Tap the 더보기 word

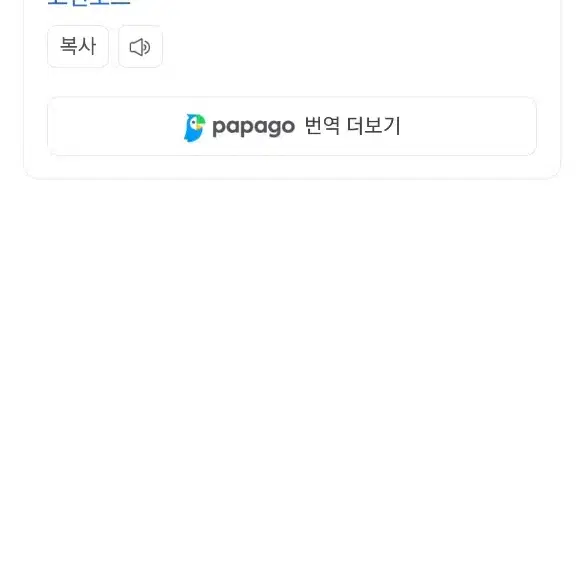(374, 126)
